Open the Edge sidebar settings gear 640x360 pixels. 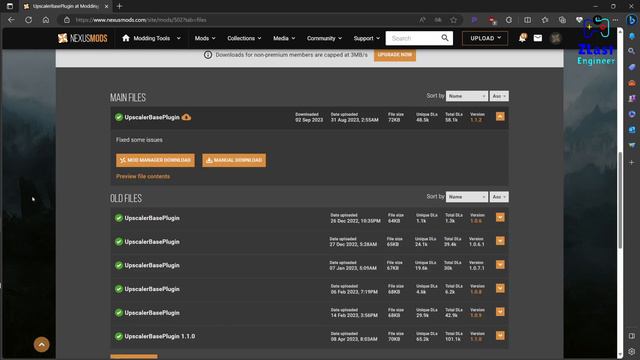631,351
